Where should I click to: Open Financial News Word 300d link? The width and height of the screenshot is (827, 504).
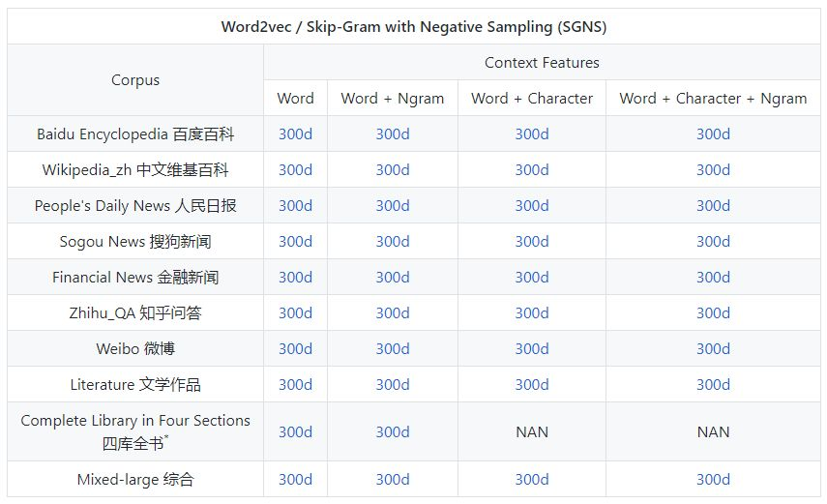[x=295, y=278]
